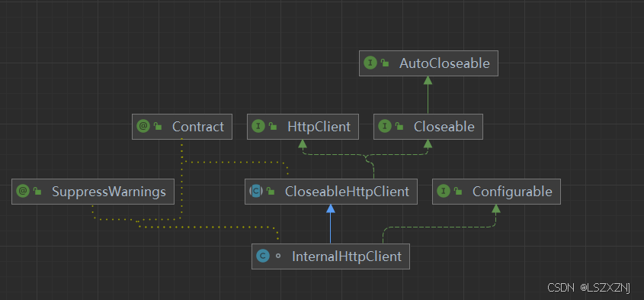This screenshot has width=644, height=300.
Task: Click the class icon on InternalHttpClient
Action: coord(262,256)
